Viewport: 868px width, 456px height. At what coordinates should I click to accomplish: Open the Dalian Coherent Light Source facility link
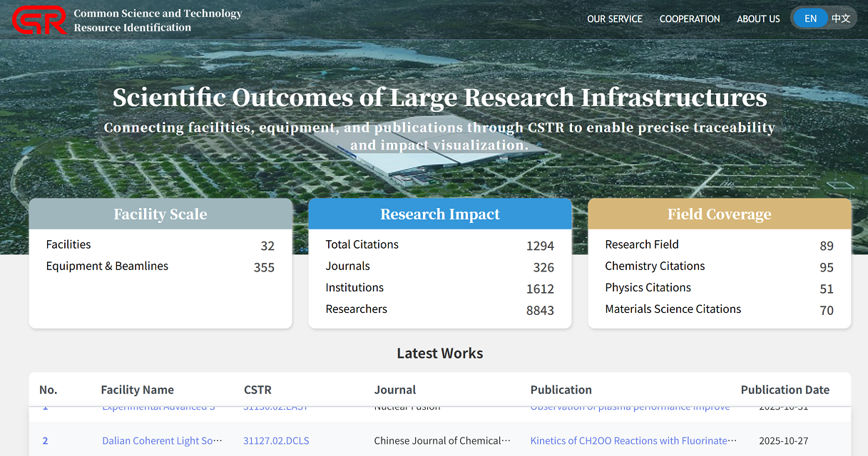(x=162, y=441)
